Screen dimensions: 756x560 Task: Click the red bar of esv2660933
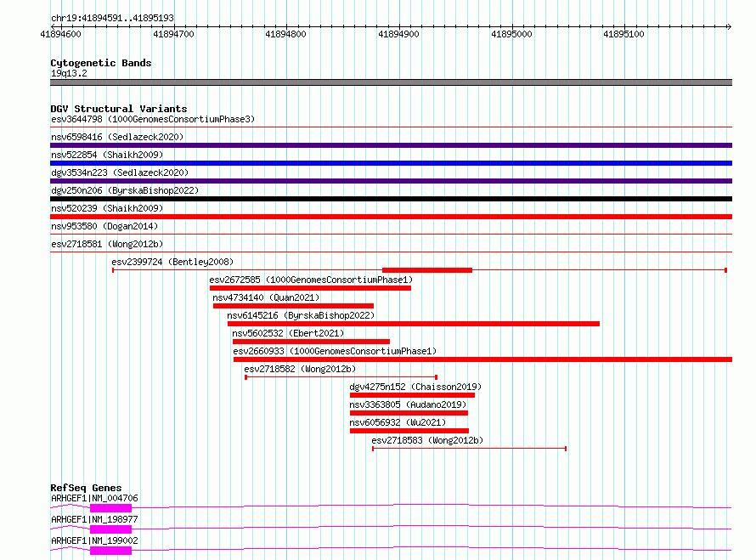(482, 359)
